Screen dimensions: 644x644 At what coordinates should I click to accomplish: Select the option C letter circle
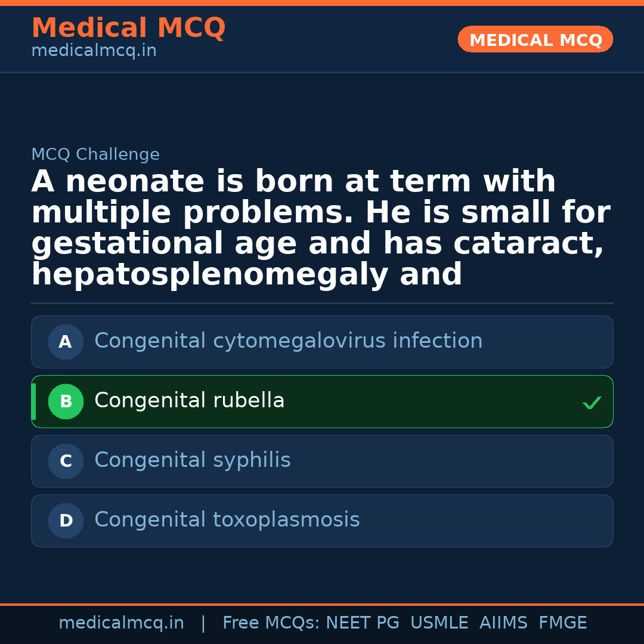pyautogui.click(x=66, y=461)
